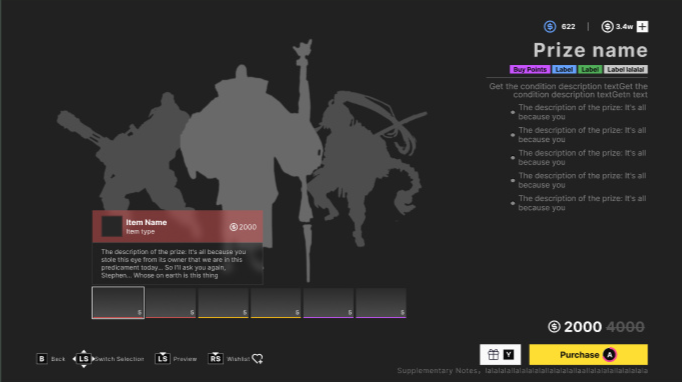682x382 pixels.
Task: Click the 2000 price inside the item card
Action: tap(247, 227)
